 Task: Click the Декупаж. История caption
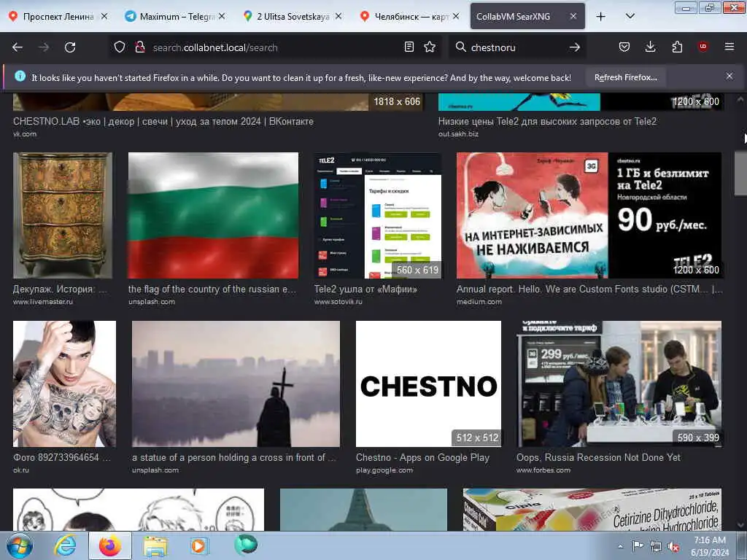(x=60, y=289)
